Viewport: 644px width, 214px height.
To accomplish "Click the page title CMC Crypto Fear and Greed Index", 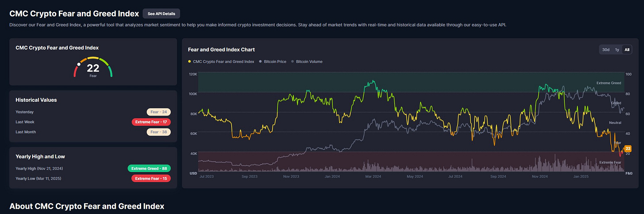I will coord(74,14).
